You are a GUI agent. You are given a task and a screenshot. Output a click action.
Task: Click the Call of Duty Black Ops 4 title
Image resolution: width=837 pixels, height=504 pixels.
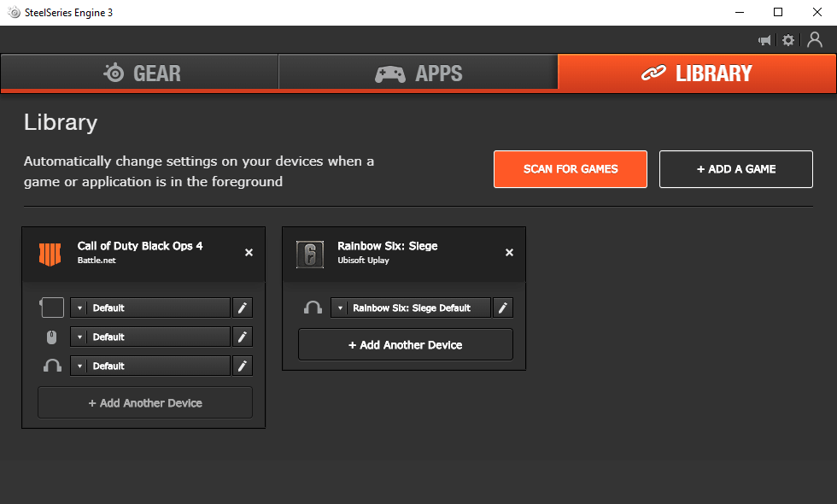tap(140, 246)
